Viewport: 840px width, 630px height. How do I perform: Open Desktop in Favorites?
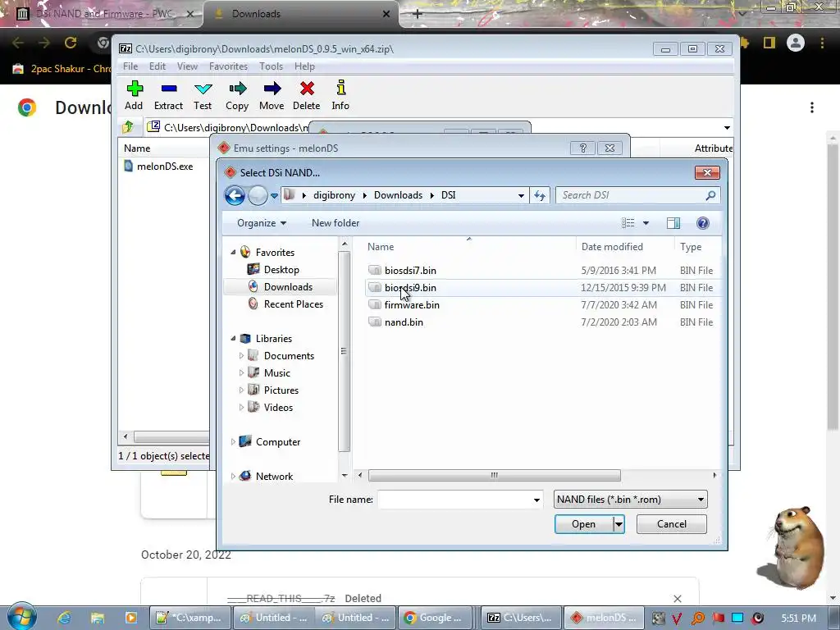pos(281,269)
